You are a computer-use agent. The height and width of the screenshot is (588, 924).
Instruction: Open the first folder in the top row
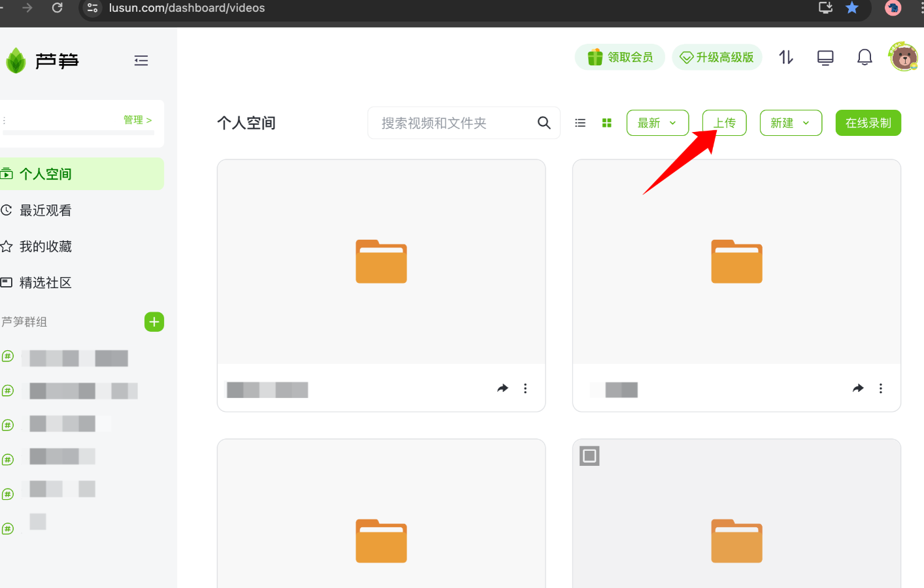point(381,262)
